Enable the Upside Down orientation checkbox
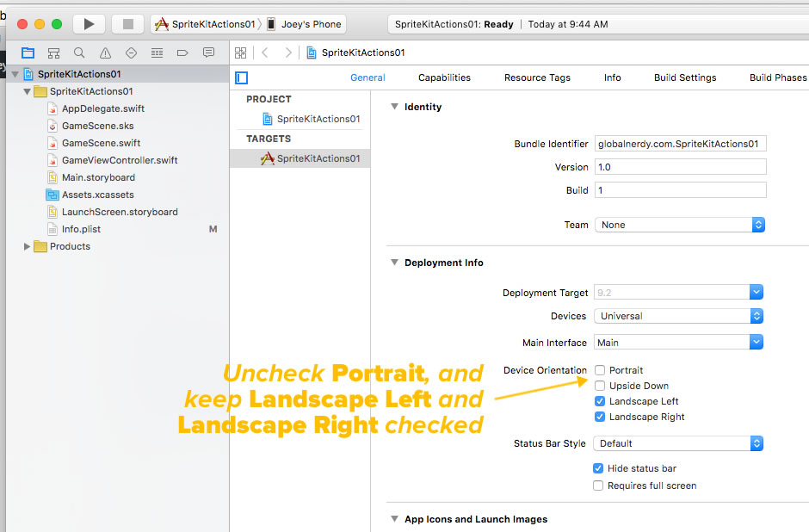Viewport: 809px width, 532px height. [x=600, y=386]
